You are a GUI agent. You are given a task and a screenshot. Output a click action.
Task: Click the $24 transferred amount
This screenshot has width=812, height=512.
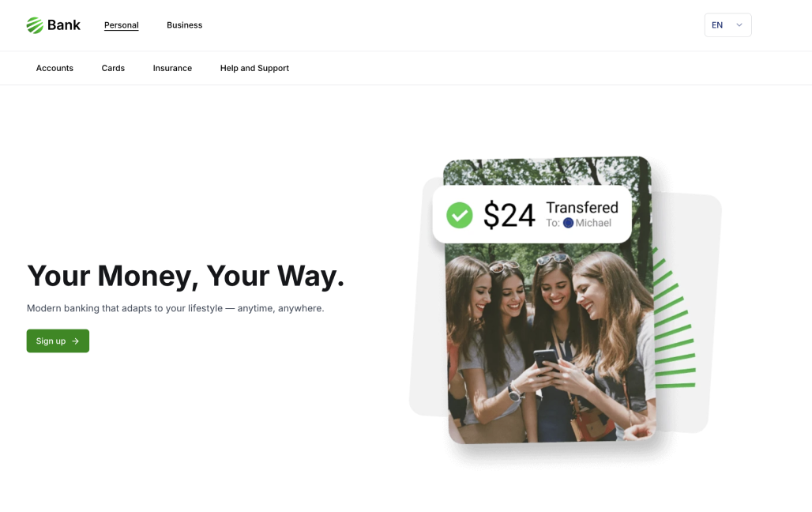(509, 215)
